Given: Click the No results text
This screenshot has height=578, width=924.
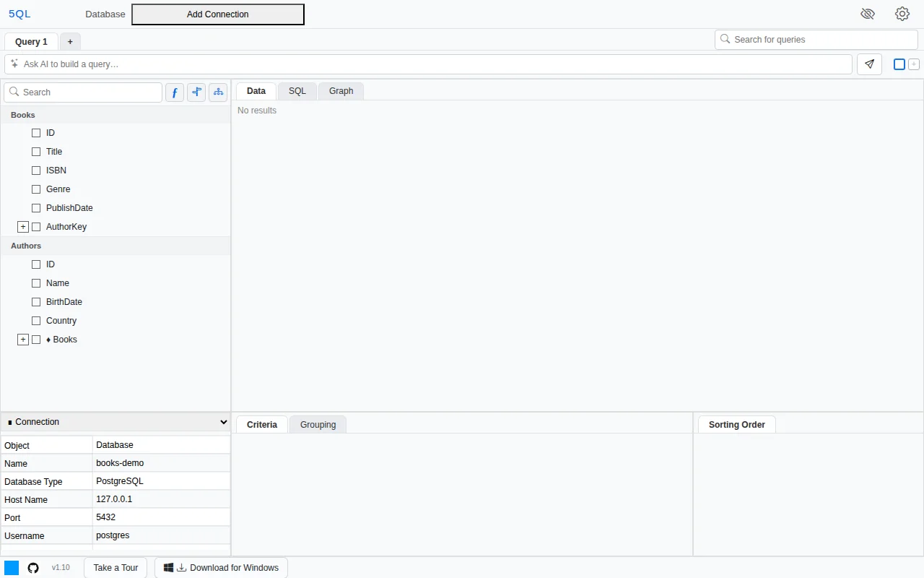Looking at the screenshot, I should (x=257, y=111).
